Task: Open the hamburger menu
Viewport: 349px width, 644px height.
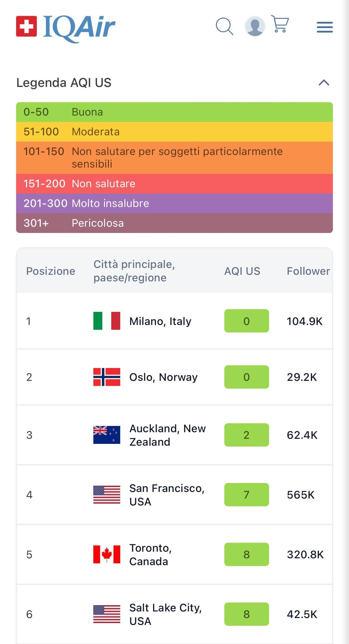Action: (x=325, y=27)
